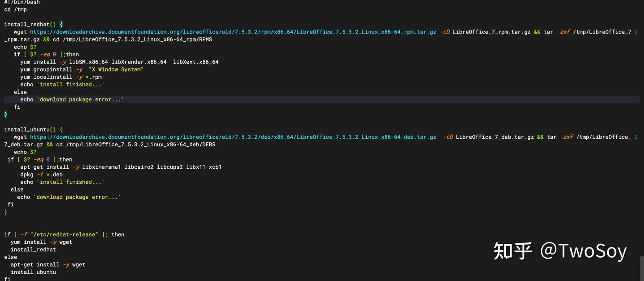Click the dpkg -i *.deb line

pos(41,174)
